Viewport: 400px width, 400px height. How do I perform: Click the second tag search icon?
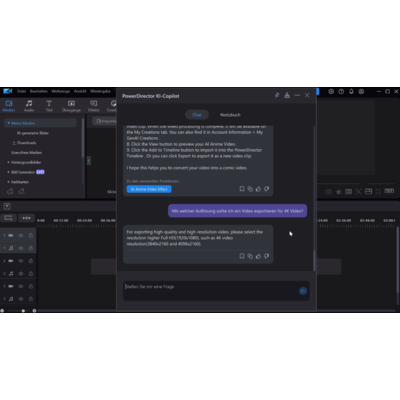[x=21, y=191]
